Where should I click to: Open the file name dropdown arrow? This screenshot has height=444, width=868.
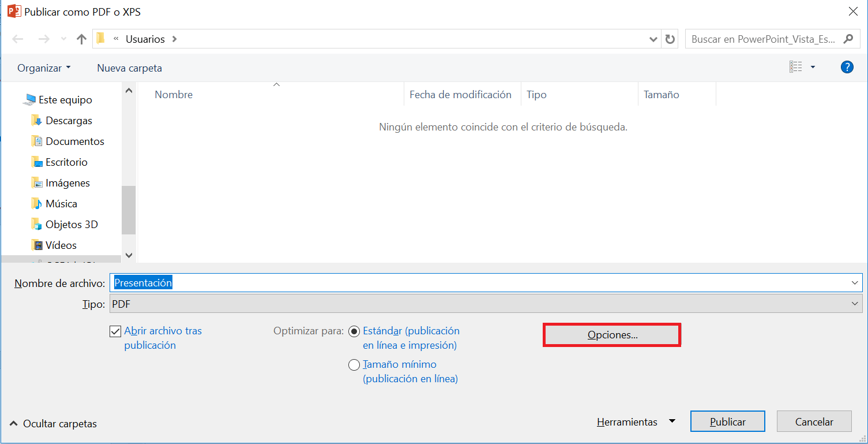click(855, 283)
